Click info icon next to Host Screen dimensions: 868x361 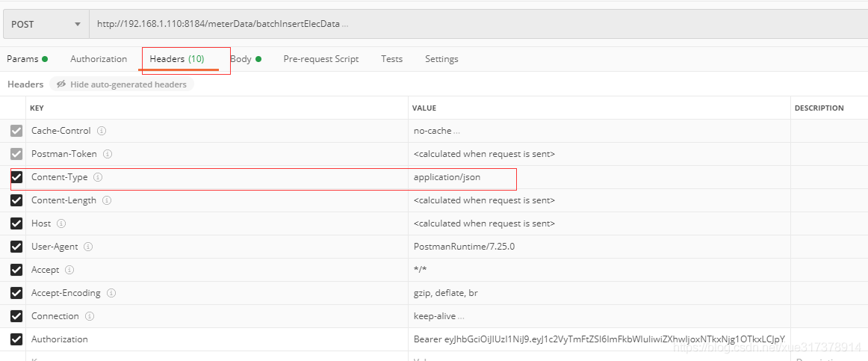click(61, 223)
